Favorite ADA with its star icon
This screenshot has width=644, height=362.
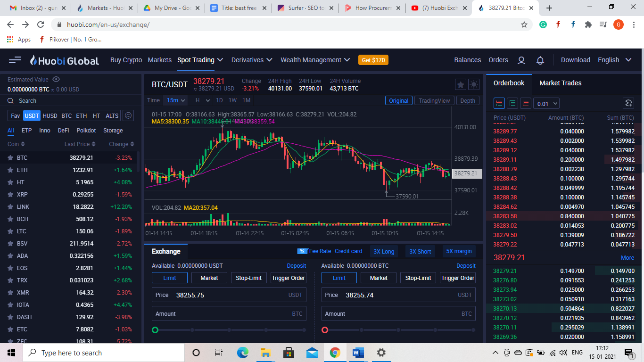tap(10, 256)
